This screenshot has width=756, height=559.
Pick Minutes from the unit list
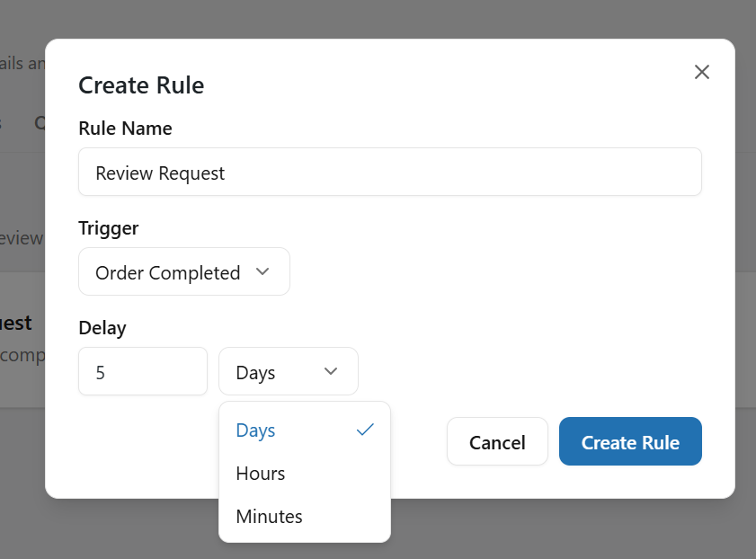pos(269,517)
